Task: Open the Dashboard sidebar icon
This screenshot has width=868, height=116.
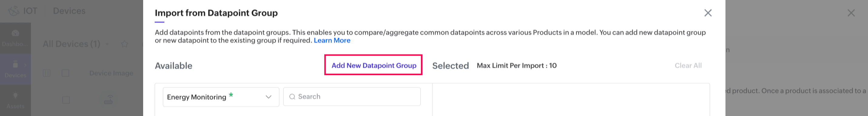Action: pos(15,33)
